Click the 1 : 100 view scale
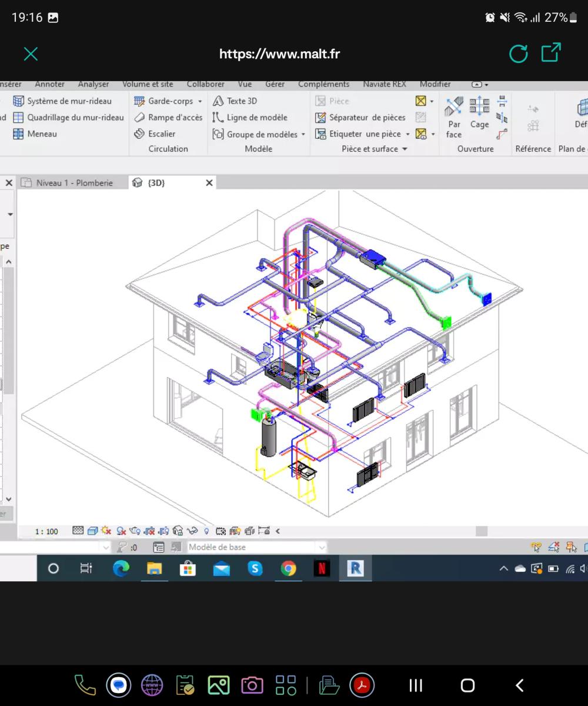This screenshot has width=588, height=706. coord(46,531)
